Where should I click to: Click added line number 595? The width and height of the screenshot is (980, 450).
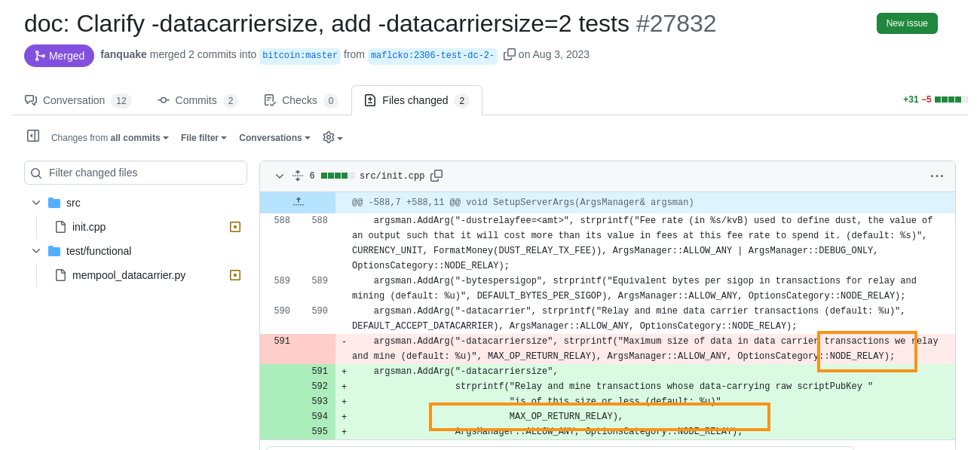(320, 432)
